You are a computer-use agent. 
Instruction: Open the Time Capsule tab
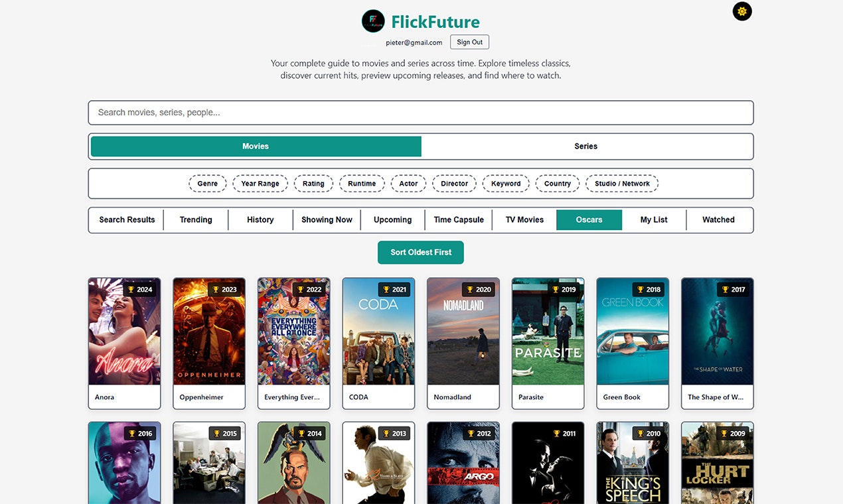458,220
